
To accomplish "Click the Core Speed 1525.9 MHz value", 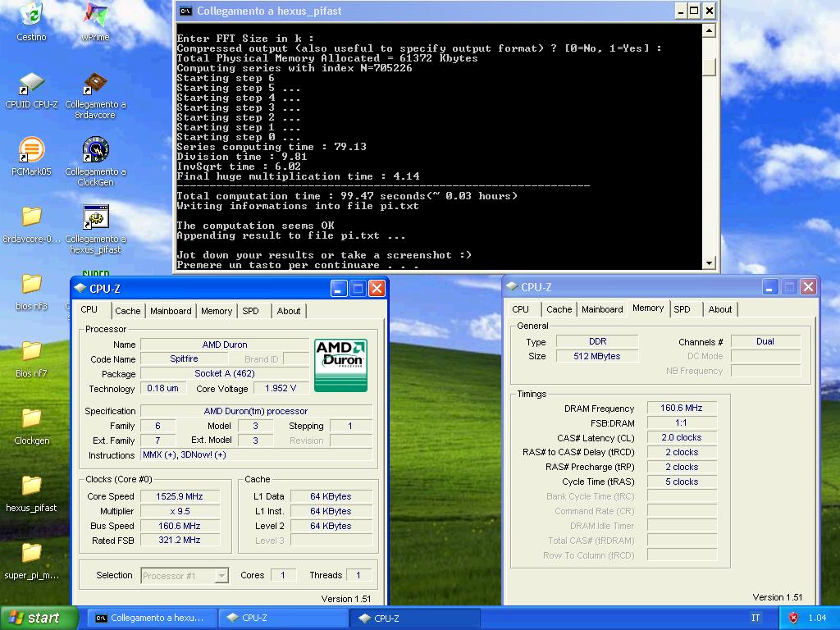I will point(180,496).
